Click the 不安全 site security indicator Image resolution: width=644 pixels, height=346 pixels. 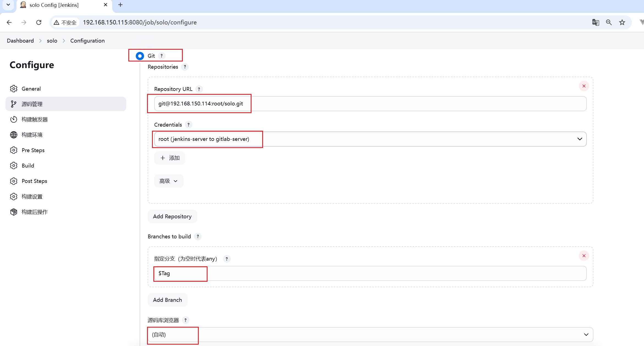coord(65,23)
